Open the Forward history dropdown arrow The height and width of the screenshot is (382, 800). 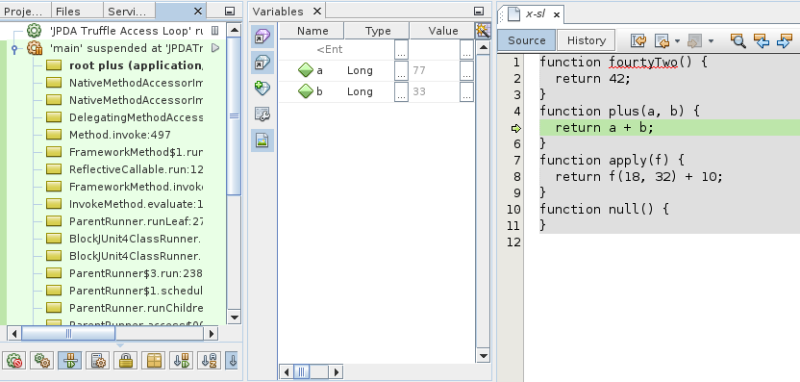(x=711, y=41)
